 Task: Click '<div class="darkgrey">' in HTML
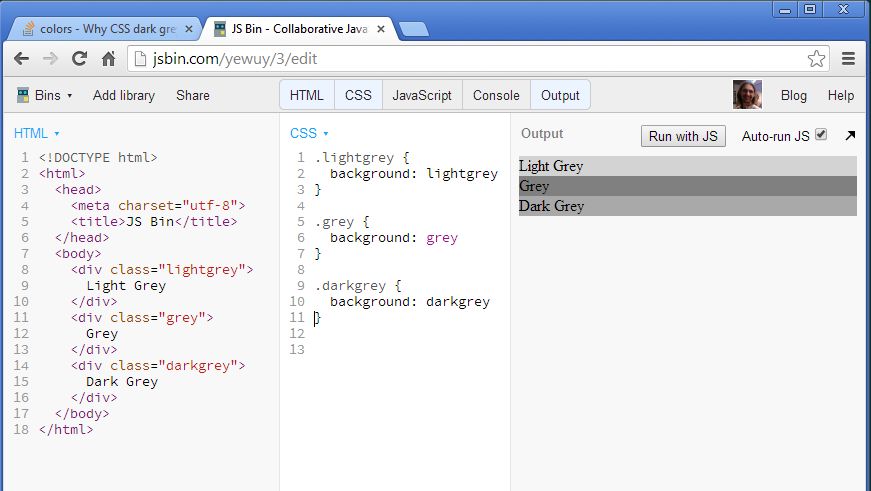[158, 365]
